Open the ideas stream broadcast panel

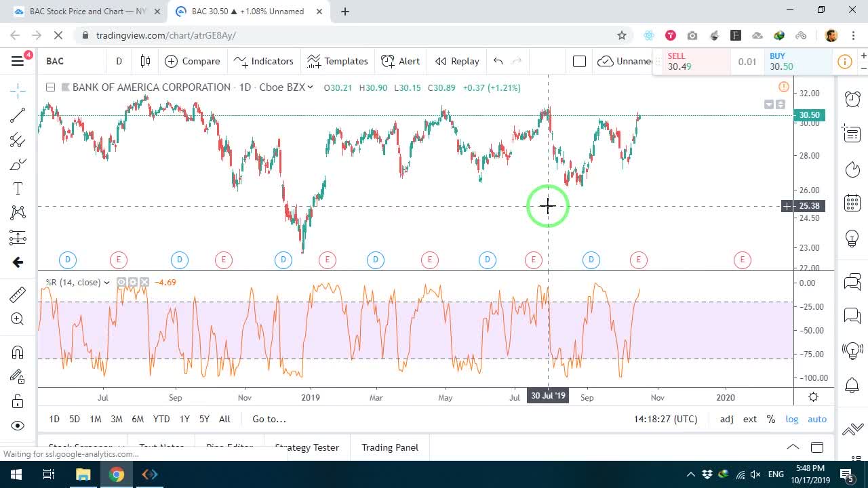pos(852,351)
